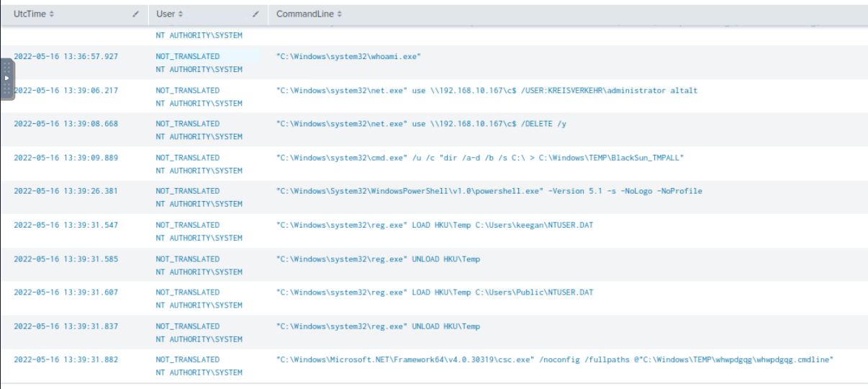
Task: Expand the collapsed left sidebar handle
Action: pyautogui.click(x=7, y=79)
